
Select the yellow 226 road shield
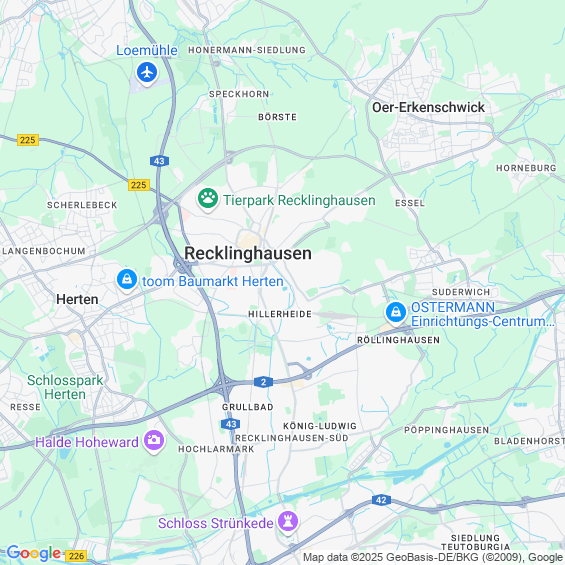pos(77,556)
